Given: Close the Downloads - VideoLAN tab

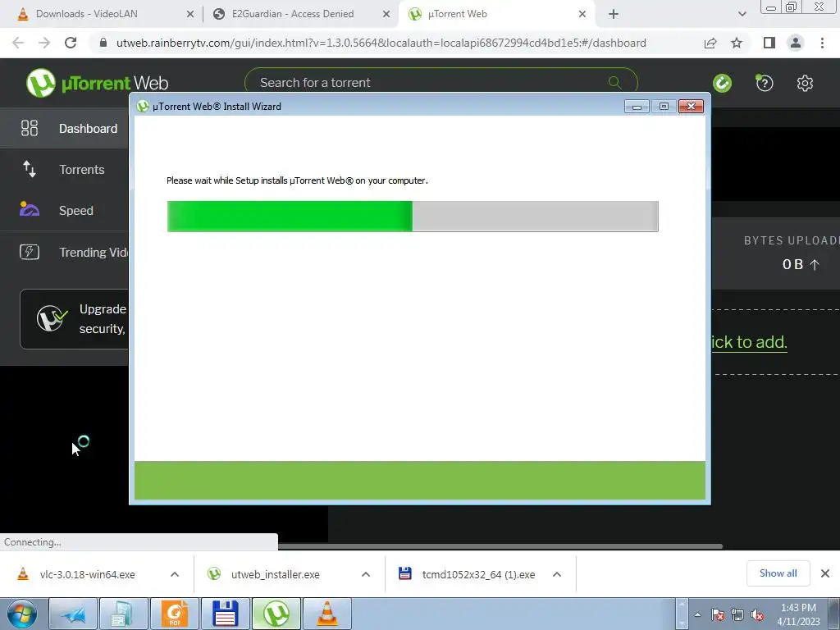Looking at the screenshot, I should pos(190,14).
